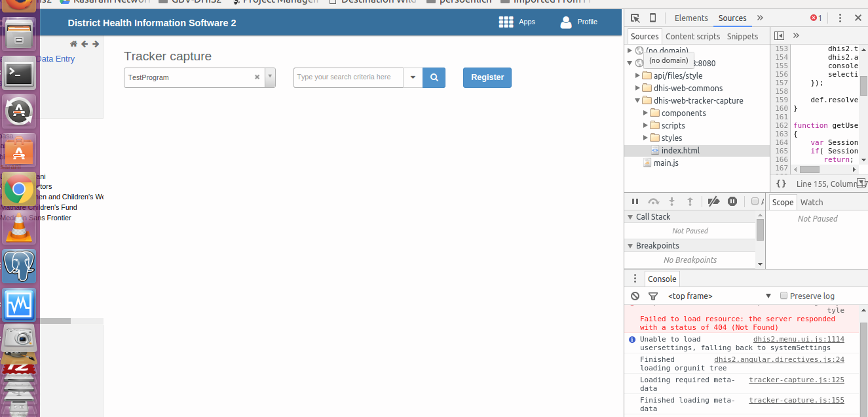
Task: Hide the sources navigator sidebar icon
Action: click(x=779, y=35)
